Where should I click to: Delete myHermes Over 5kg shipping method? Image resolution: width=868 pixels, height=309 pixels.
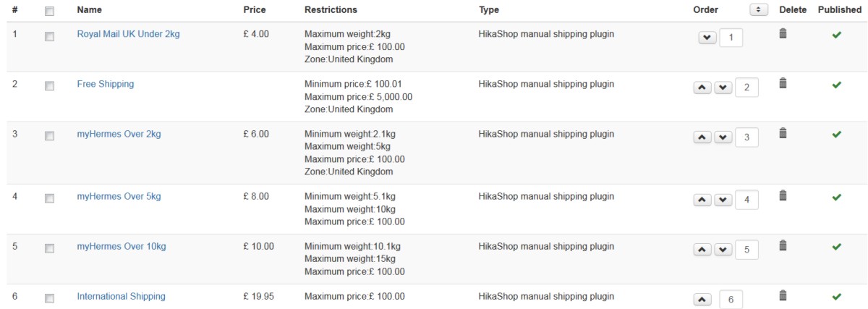pyautogui.click(x=783, y=195)
